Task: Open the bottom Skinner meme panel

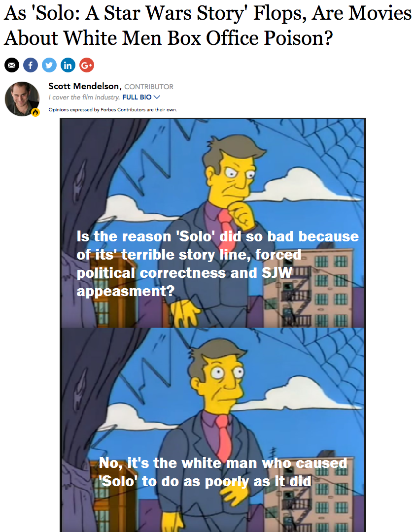Action: pyautogui.click(x=212, y=430)
